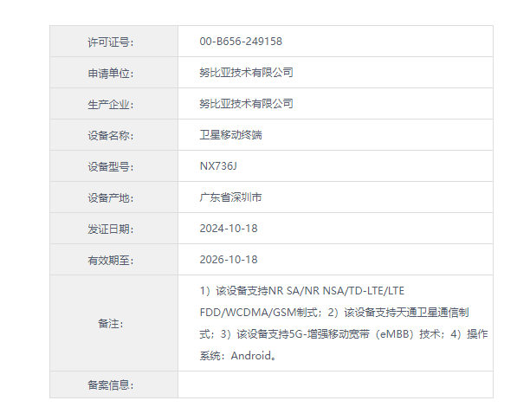Select 努比亚技术有限公司 in the 申请单位 row
530x420 pixels.
[246, 72]
